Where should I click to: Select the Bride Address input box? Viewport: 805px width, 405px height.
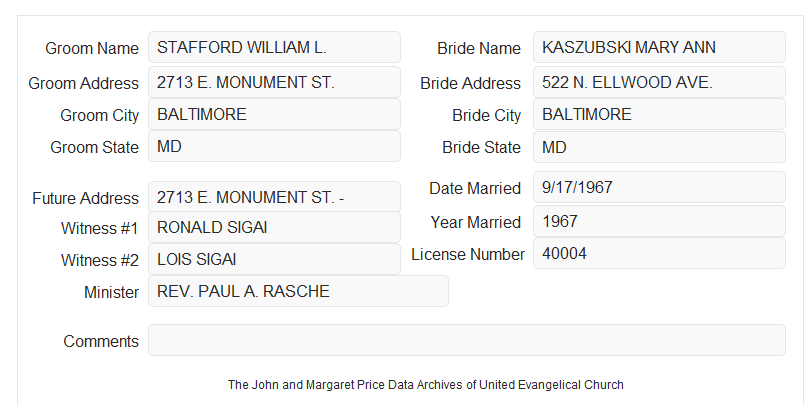click(659, 82)
